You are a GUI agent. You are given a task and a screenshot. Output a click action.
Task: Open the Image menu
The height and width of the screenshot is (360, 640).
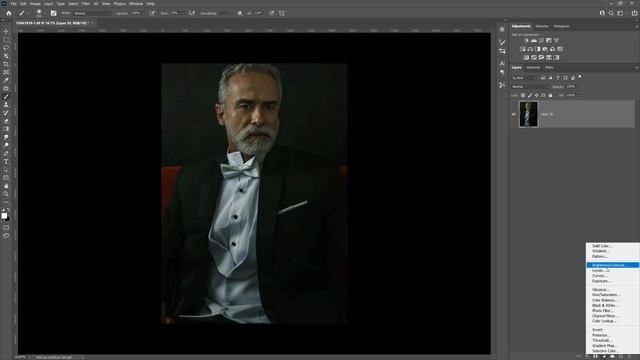(35, 4)
